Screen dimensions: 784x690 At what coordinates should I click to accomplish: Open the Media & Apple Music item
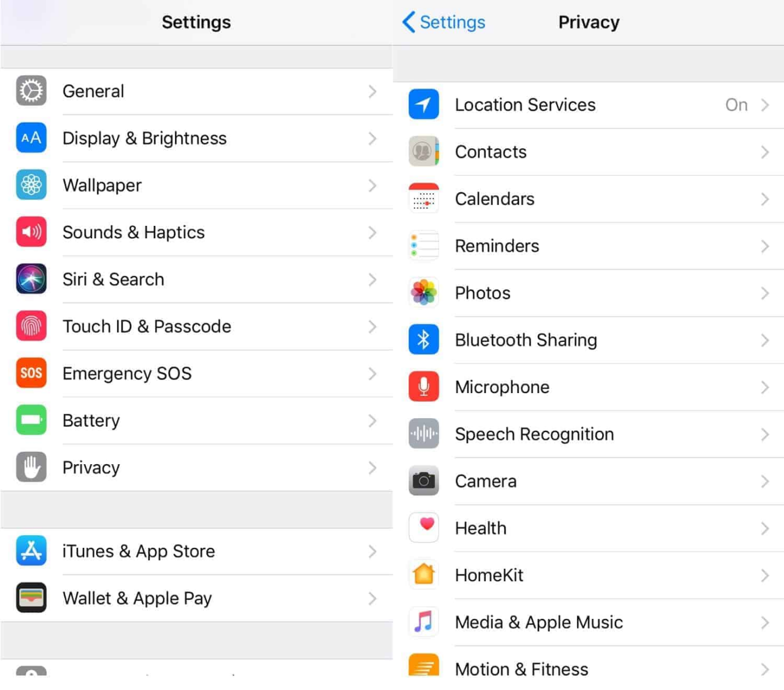(538, 622)
